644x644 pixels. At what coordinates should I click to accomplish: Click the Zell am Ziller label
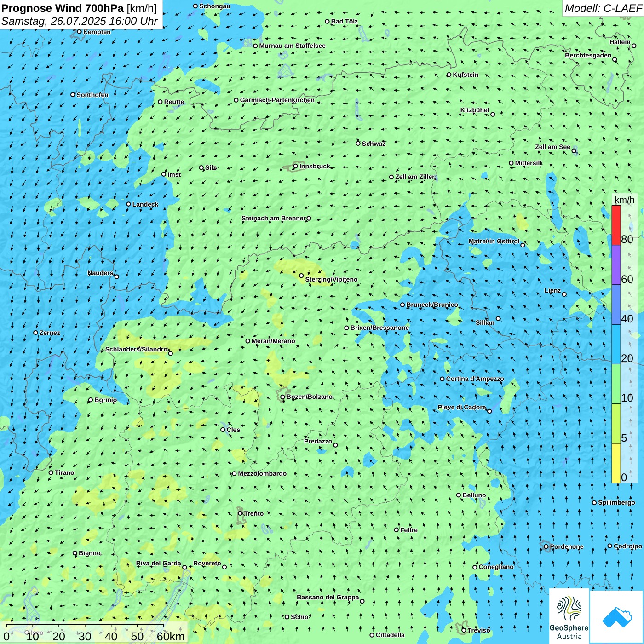click(x=415, y=177)
